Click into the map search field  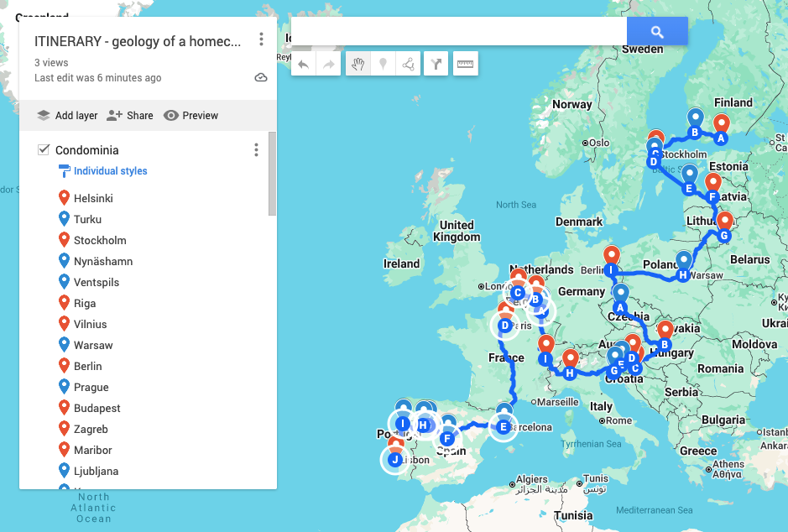click(459, 32)
